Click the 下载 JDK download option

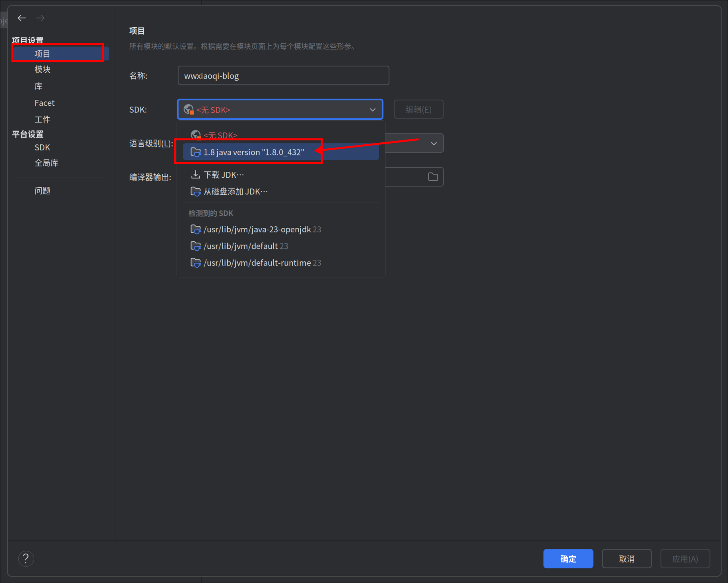pyautogui.click(x=223, y=175)
